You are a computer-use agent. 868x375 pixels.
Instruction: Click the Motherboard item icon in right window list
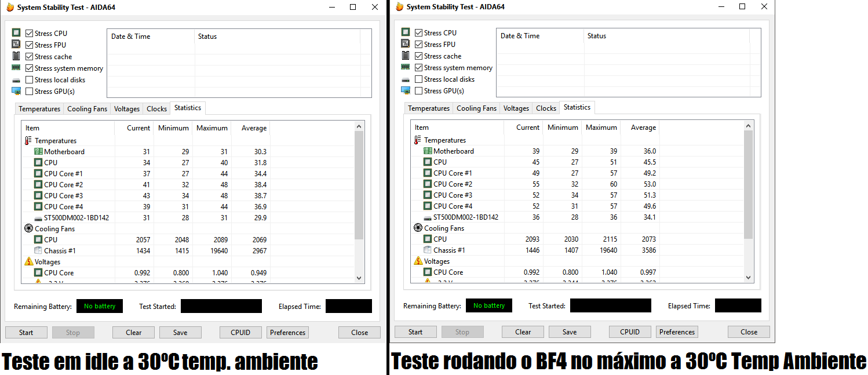(428, 151)
